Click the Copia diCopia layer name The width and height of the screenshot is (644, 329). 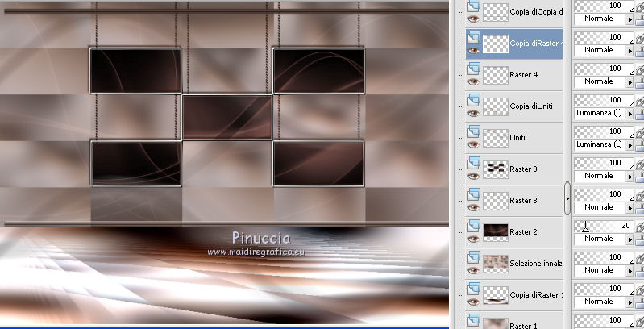tap(535, 12)
